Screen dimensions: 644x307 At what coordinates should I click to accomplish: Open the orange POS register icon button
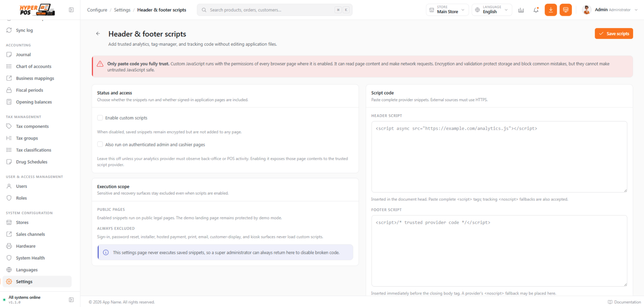pyautogui.click(x=566, y=10)
